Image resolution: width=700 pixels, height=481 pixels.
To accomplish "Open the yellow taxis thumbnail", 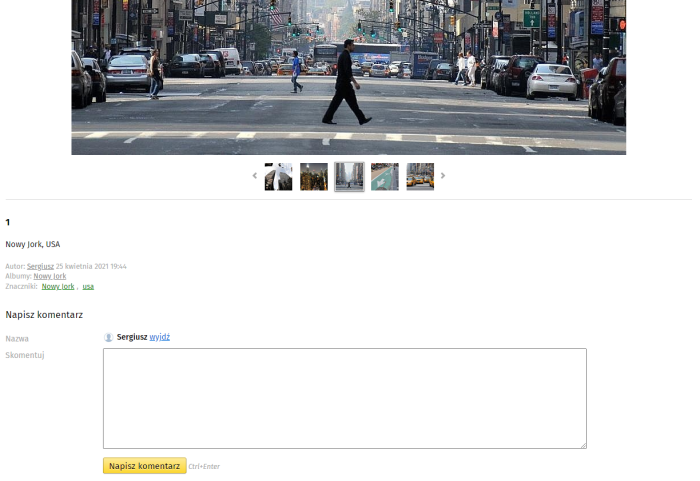I will tap(420, 177).
